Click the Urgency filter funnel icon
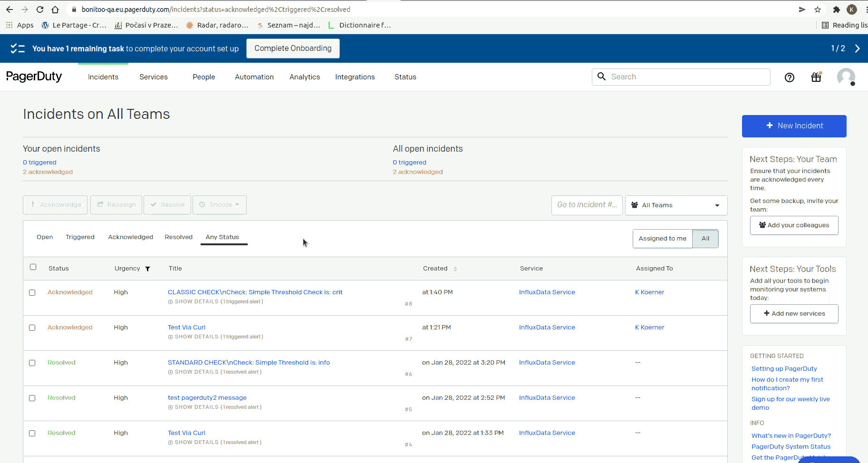 click(x=148, y=269)
